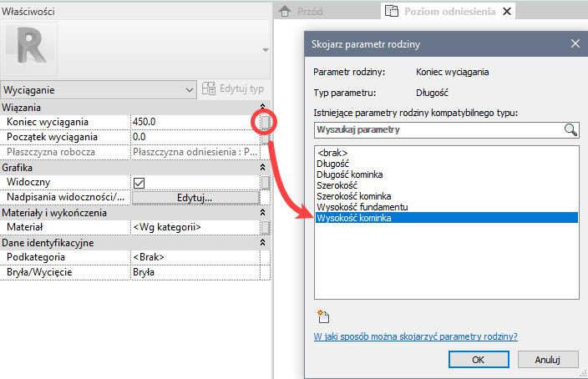Click the associate parameter button for Koniec wyciągania
This screenshot has height=379, width=588.
point(265,122)
